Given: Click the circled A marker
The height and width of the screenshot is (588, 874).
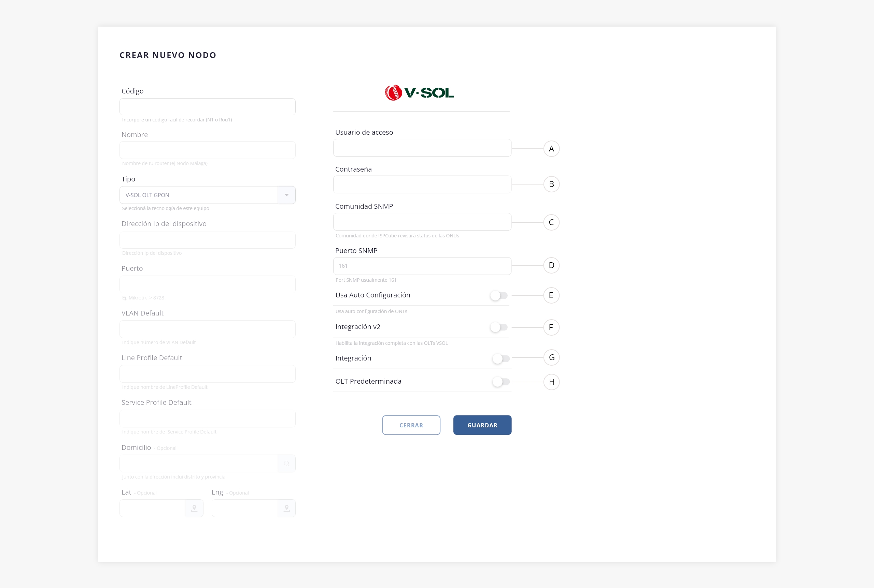Looking at the screenshot, I should (x=551, y=149).
